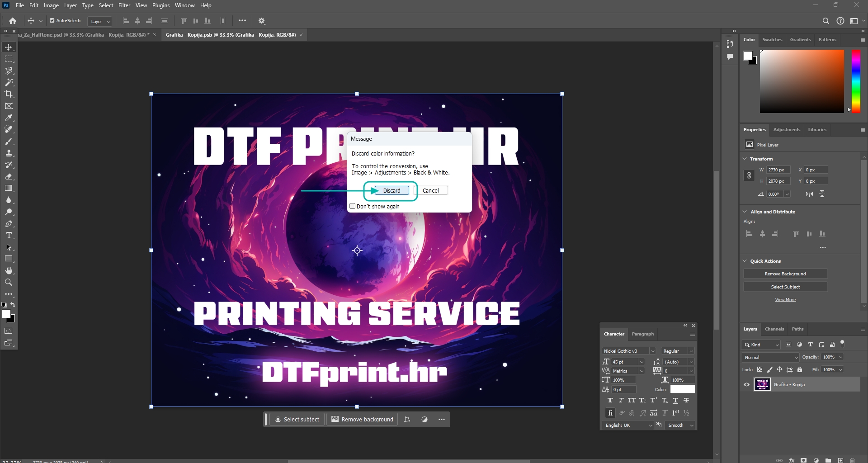
Task: Select the Crop tool
Action: (x=9, y=94)
